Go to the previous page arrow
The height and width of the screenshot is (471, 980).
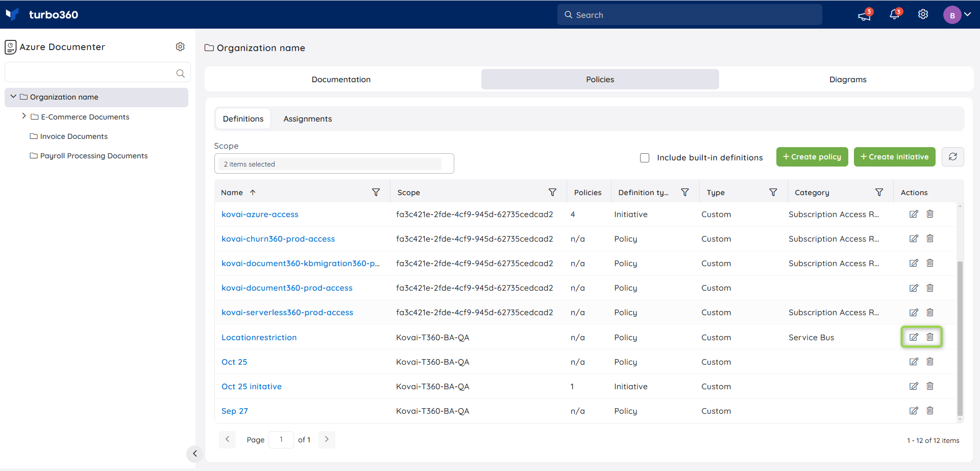tap(227, 439)
